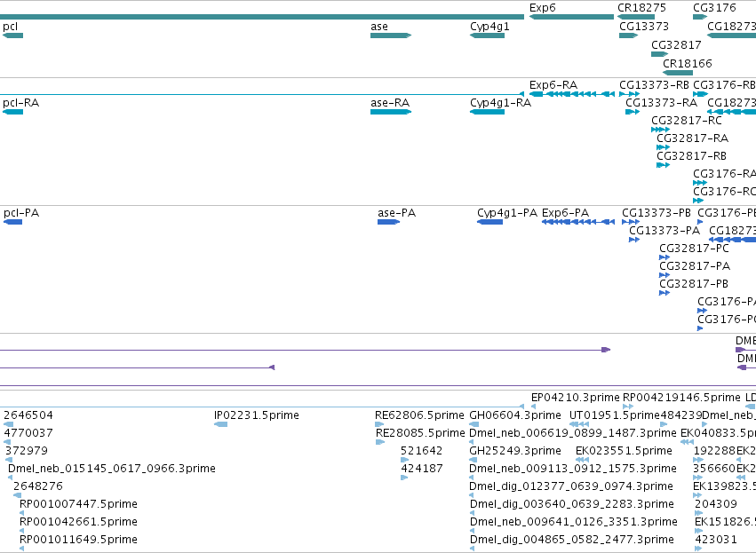This screenshot has width=756, height=553.
Task: Click the UT01951.5prime EST label
Action: (x=614, y=415)
